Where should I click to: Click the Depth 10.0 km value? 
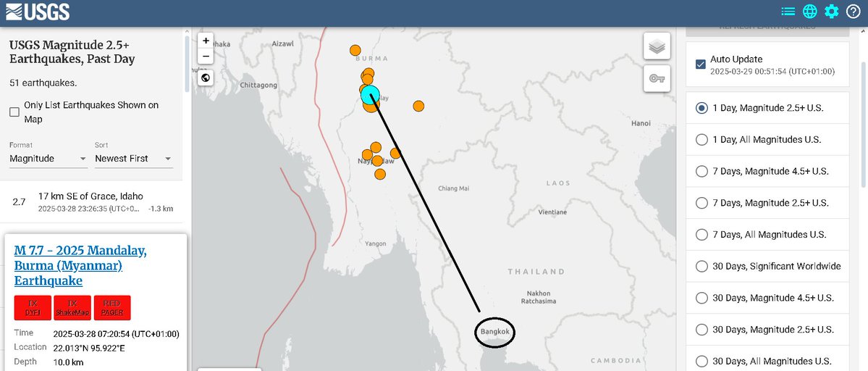click(68, 362)
